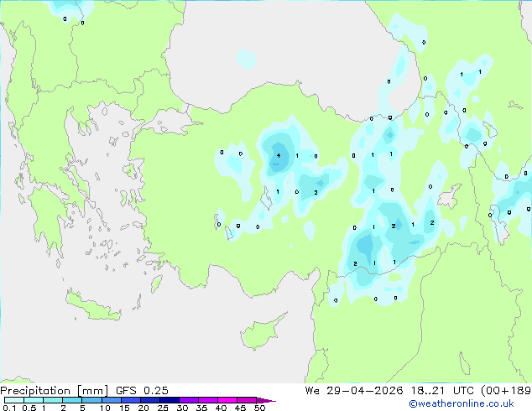Pick the 1–2 mm legend swatch
Viewport: 532px width, 411px height.
click(x=53, y=400)
